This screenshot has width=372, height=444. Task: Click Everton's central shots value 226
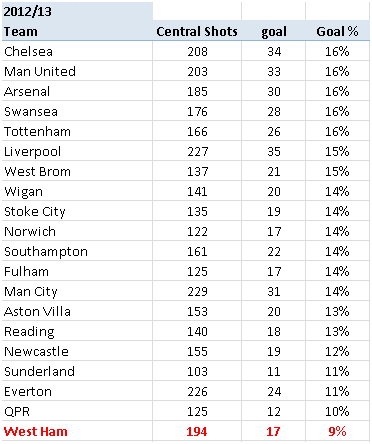(197, 391)
